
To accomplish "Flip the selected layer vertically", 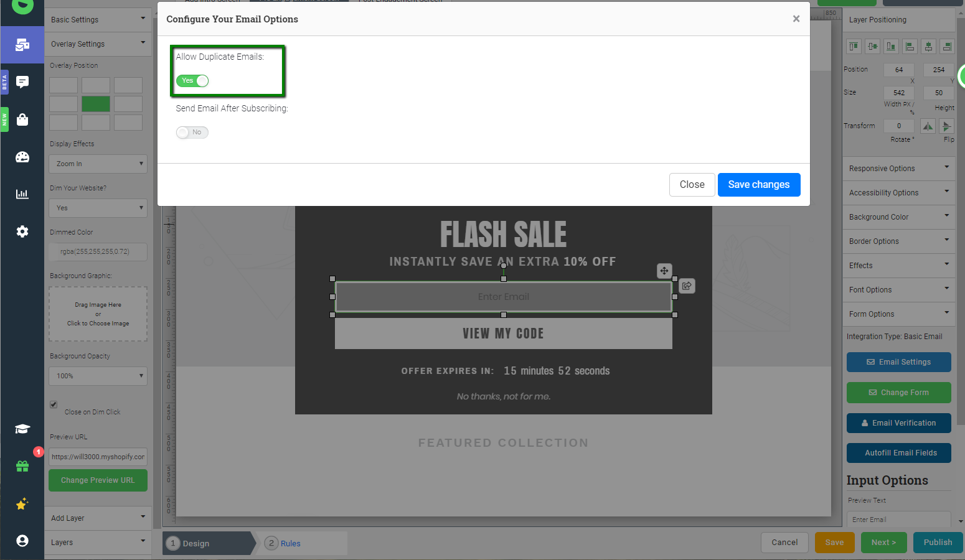I will click(946, 126).
